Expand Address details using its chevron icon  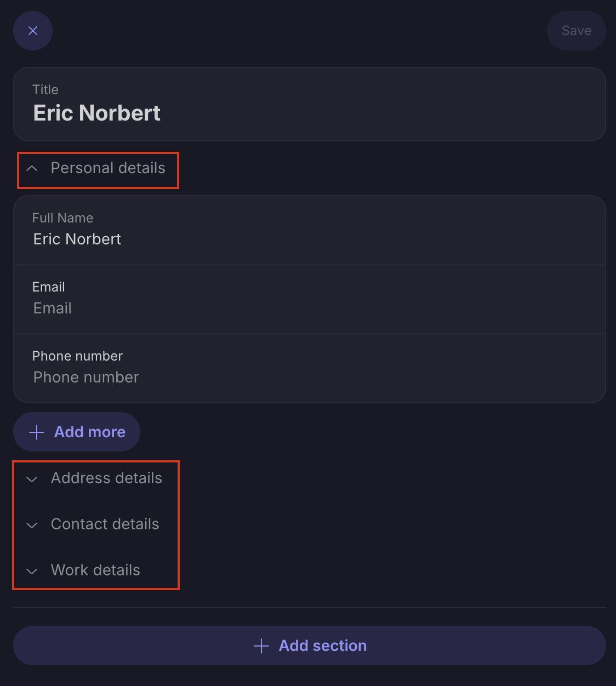32,479
